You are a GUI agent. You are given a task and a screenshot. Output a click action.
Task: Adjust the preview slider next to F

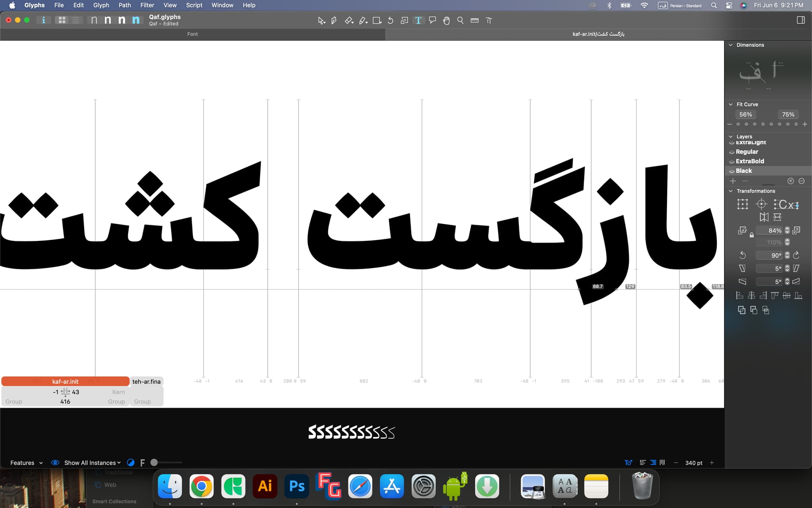tap(154, 463)
